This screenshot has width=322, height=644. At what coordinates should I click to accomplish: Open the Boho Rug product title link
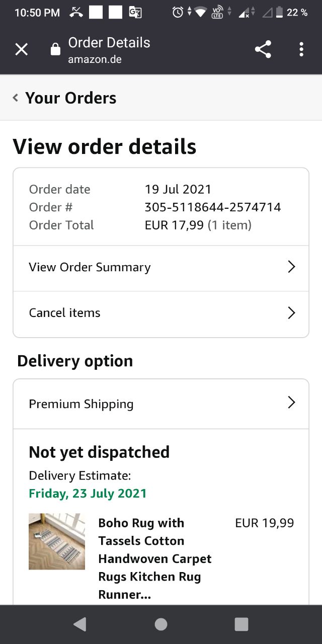point(155,558)
